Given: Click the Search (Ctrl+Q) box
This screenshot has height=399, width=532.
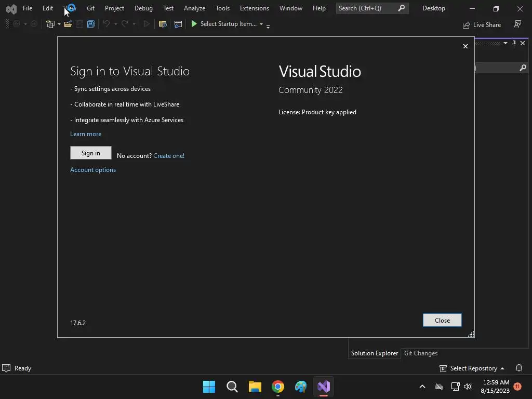Looking at the screenshot, I should (x=372, y=8).
